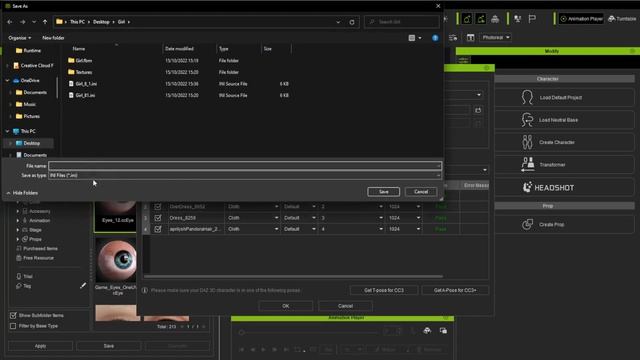The image size is (640, 360).
Task: Click OK in Transformer dialog
Action: (x=286, y=306)
